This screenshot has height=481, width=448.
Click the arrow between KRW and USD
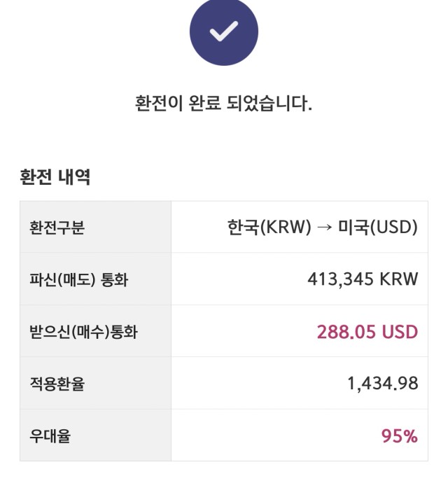coord(324,228)
